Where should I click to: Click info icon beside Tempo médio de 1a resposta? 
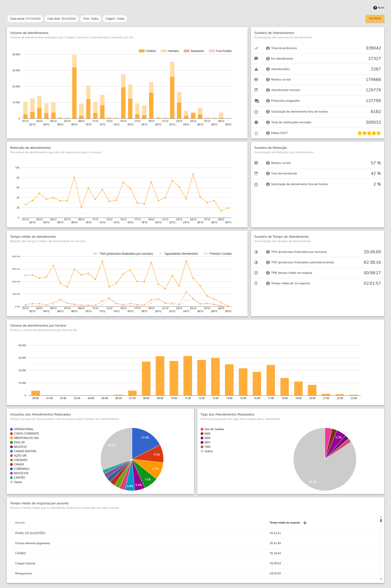pos(268,283)
